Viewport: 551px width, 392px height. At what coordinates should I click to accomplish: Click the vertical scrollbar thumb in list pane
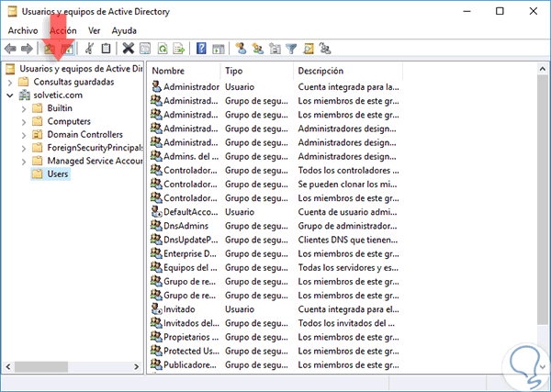pos(542,199)
